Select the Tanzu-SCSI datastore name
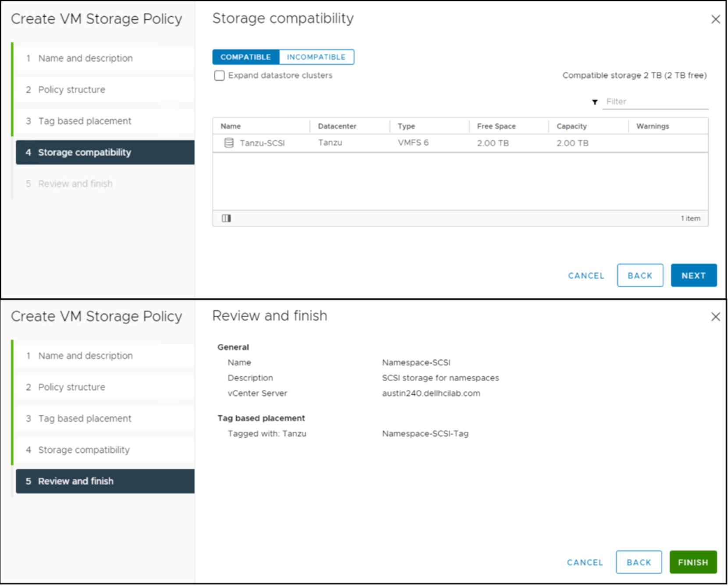This screenshot has width=728, height=586. [x=262, y=143]
